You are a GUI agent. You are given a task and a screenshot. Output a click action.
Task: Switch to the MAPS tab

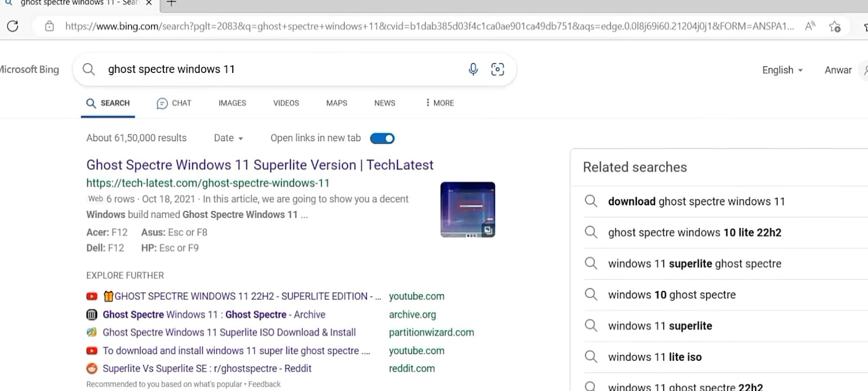pyautogui.click(x=336, y=103)
